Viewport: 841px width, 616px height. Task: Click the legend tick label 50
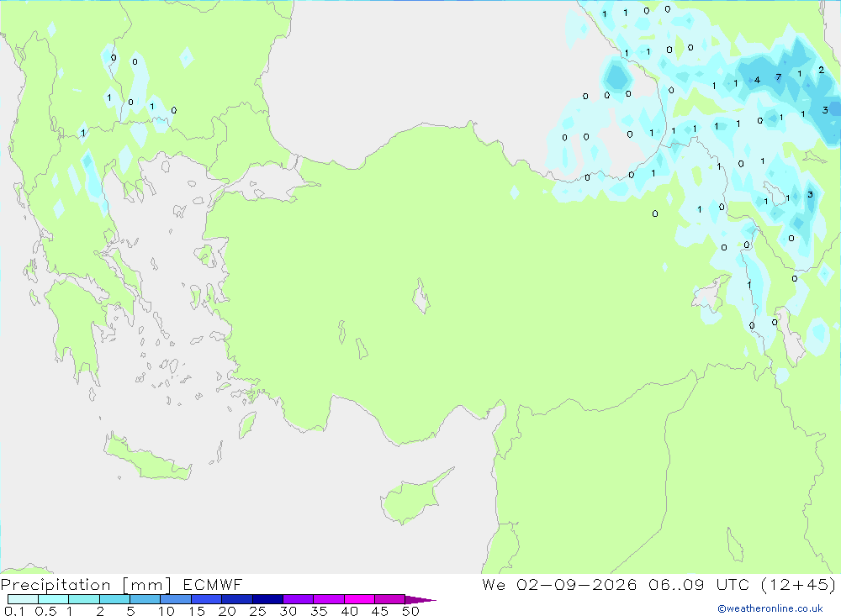(410, 611)
